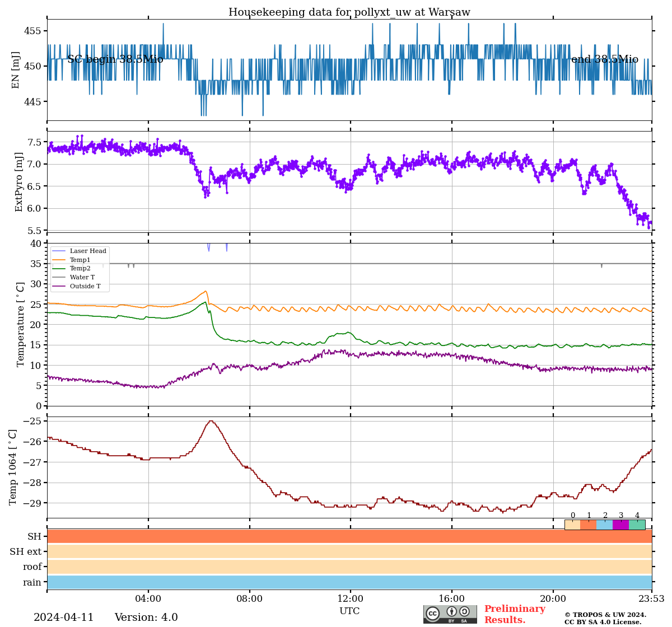Click the Water T legend entry

(x=73, y=278)
